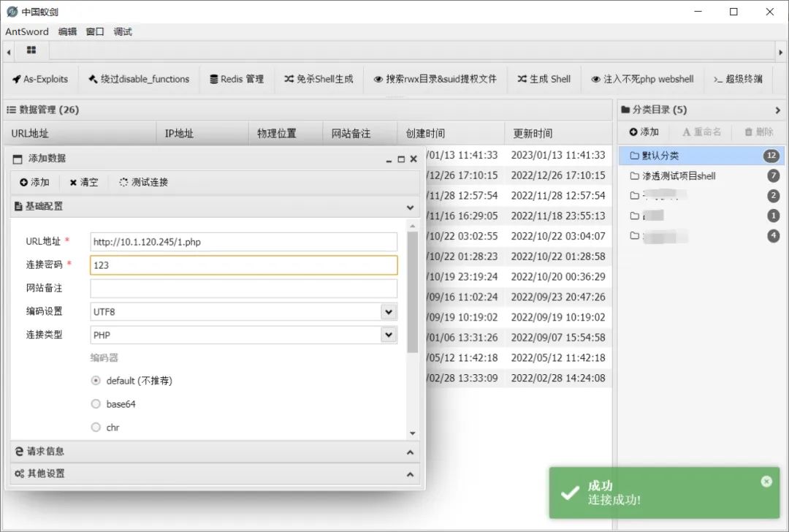Open 绕过disable_functions plugin
Image resolution: width=789 pixels, height=532 pixels.
139,79
